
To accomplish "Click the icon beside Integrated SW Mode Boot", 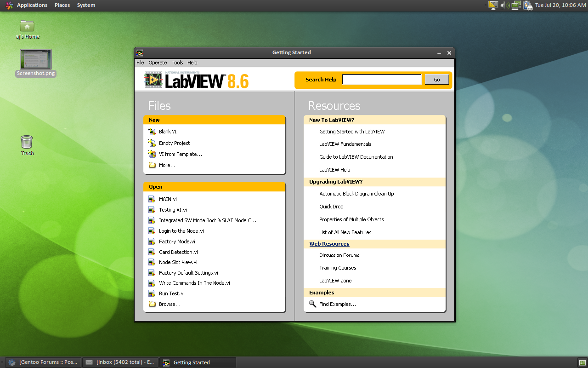I will (x=152, y=220).
